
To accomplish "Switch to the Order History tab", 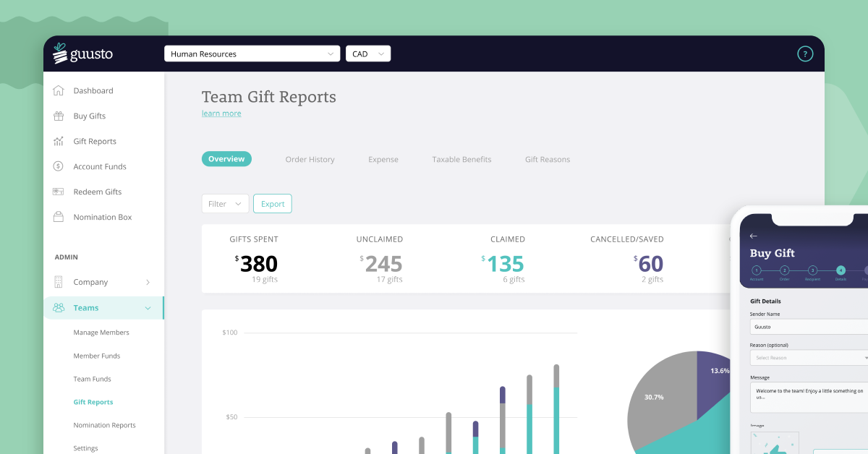I will 310,160.
